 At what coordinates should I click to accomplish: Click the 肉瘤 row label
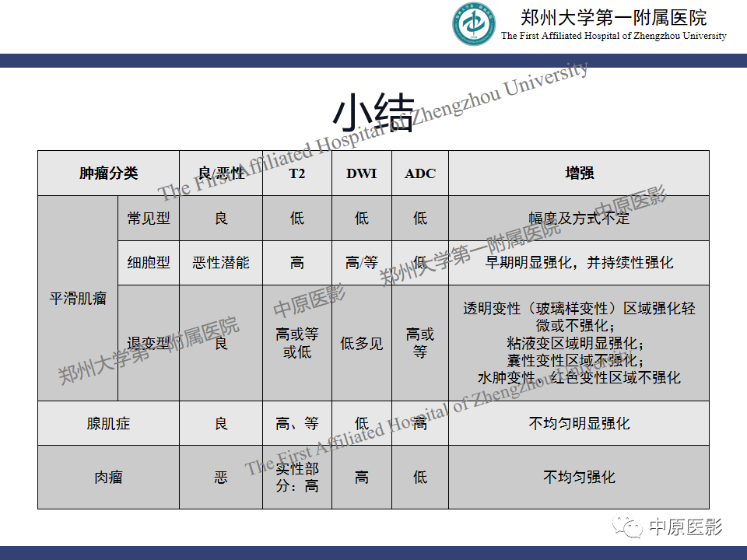[109, 477]
